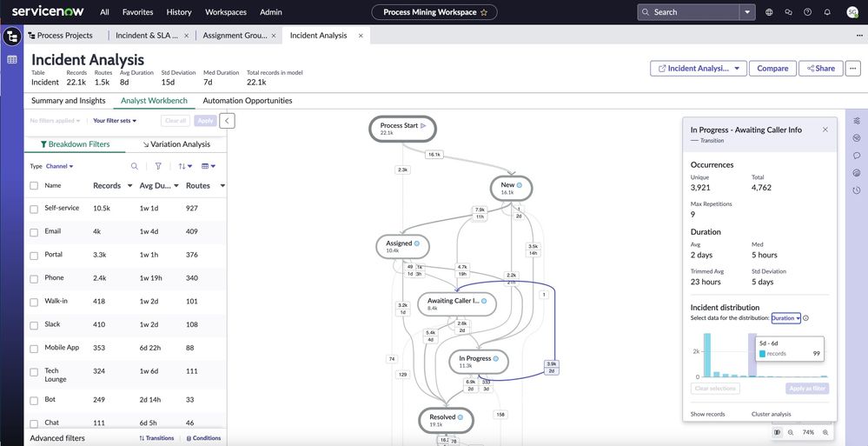
Task: Switch to Variation Analysis tab
Action: click(x=176, y=144)
